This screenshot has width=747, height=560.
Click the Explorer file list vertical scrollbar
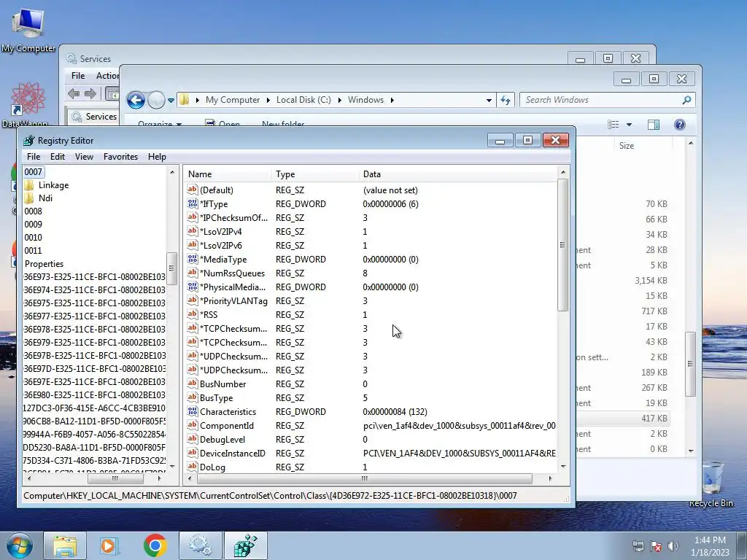(690, 364)
